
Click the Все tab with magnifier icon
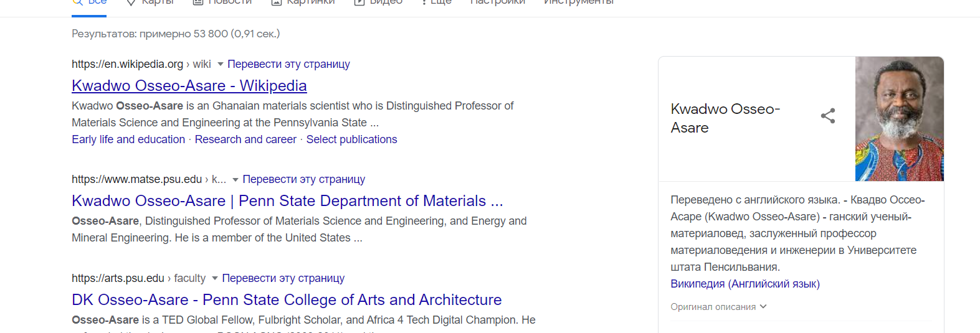89,2
